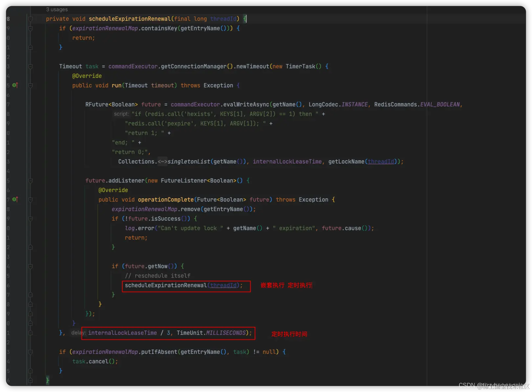
Task: Collapse the scheduleExpirationRenewal method fold marker
Action: pyautogui.click(x=30, y=19)
